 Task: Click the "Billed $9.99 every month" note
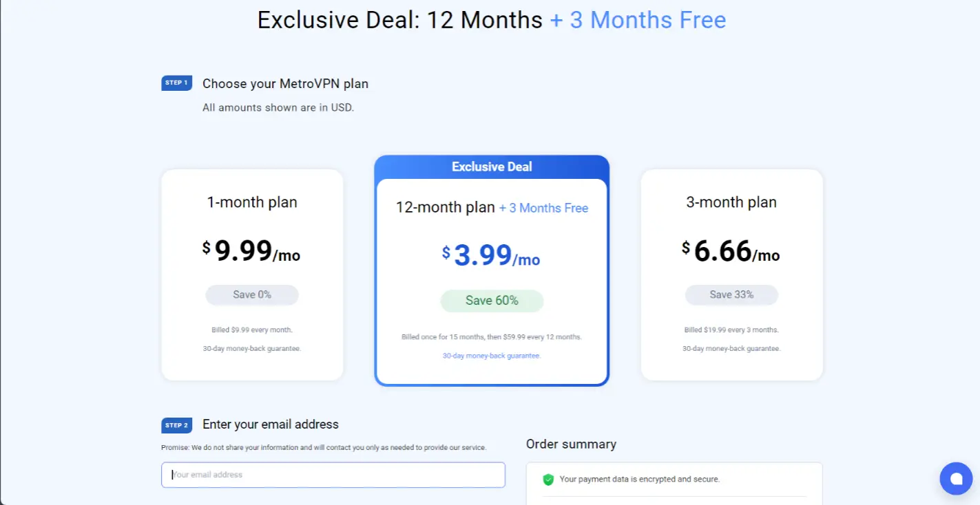(252, 330)
